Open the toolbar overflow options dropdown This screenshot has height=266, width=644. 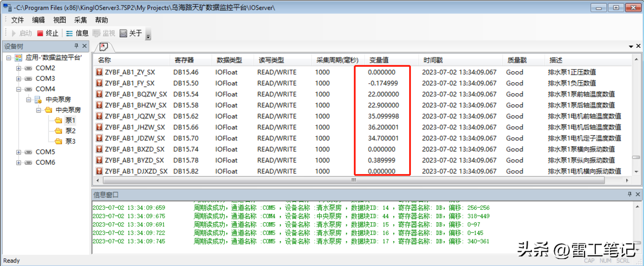148,36
